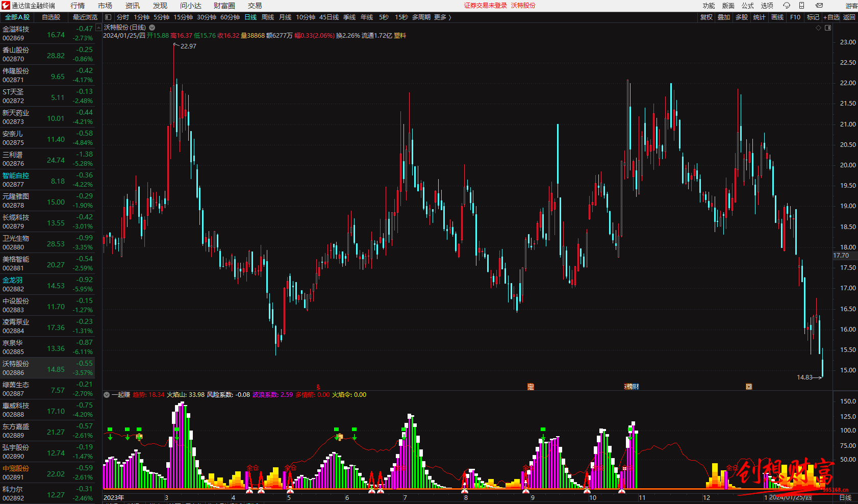Click the 日线 label at axis bottom-right
Image resolution: width=858 pixels, height=504 pixels.
tap(845, 498)
